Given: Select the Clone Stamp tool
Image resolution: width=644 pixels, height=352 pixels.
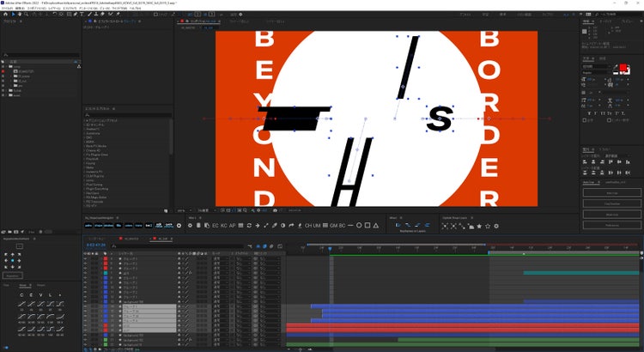Looking at the screenshot, I should pos(95,14).
